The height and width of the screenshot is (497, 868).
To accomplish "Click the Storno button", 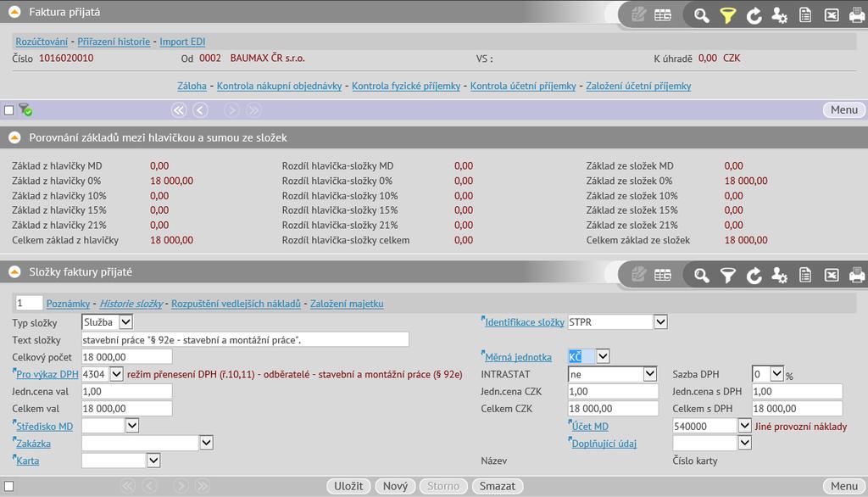I will click(443, 486).
